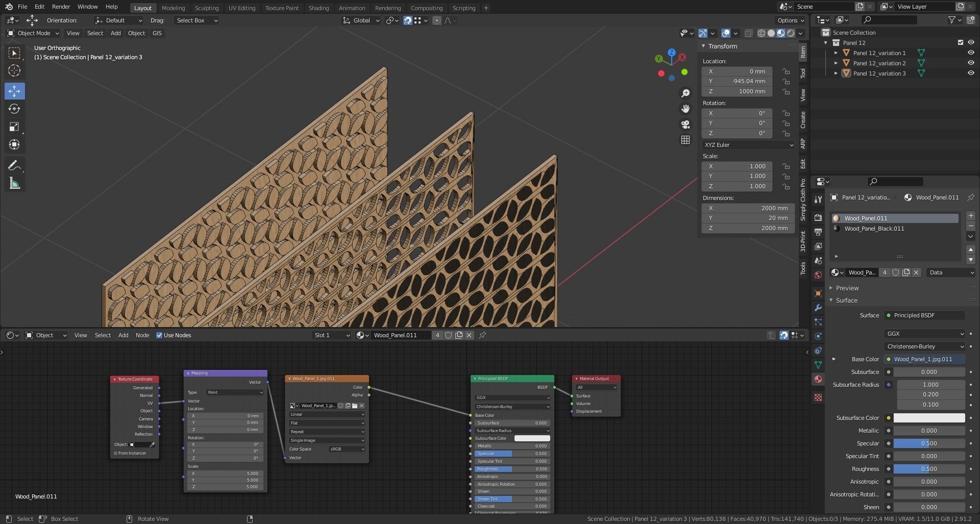Select the Scale tool in the viewport toolbar

[x=14, y=127]
